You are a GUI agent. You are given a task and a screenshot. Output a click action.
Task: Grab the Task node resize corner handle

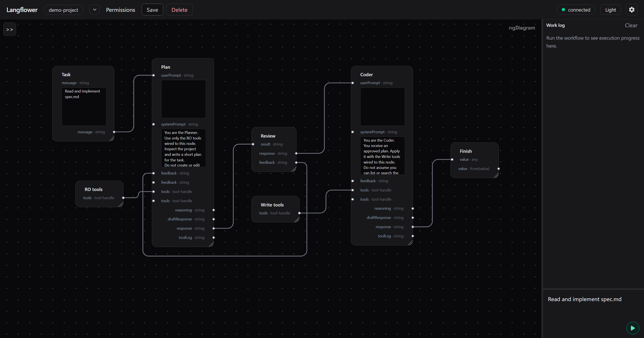tap(112, 139)
